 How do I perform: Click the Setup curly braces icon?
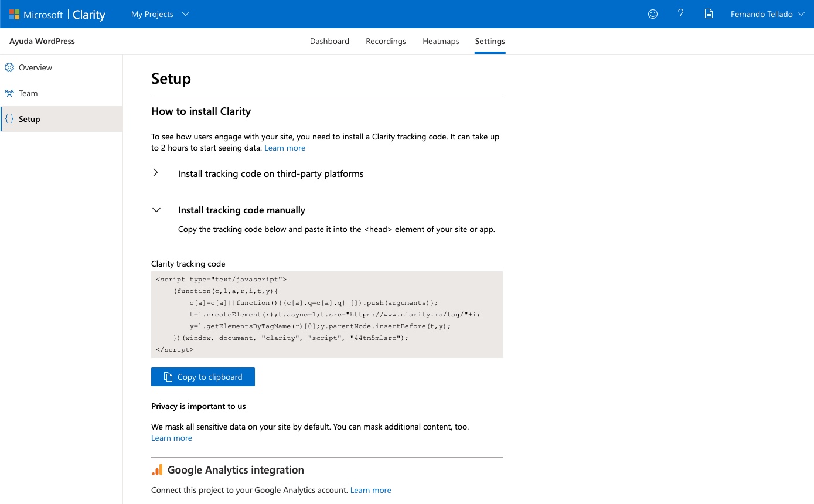[x=9, y=119]
